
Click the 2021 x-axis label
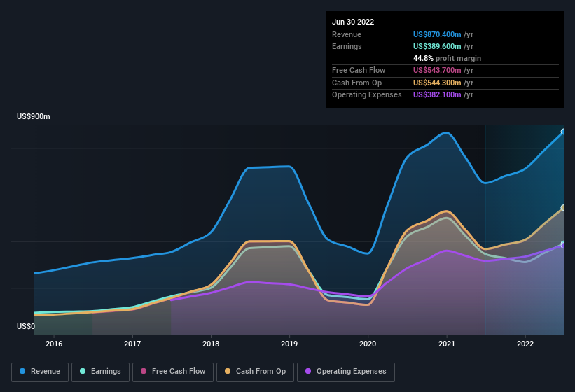tap(447, 344)
